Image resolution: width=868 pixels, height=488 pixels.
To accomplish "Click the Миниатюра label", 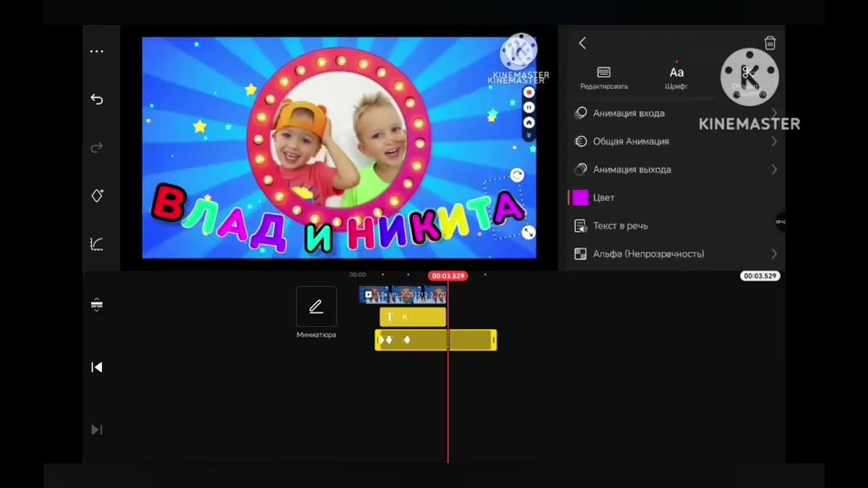I will coord(316,335).
